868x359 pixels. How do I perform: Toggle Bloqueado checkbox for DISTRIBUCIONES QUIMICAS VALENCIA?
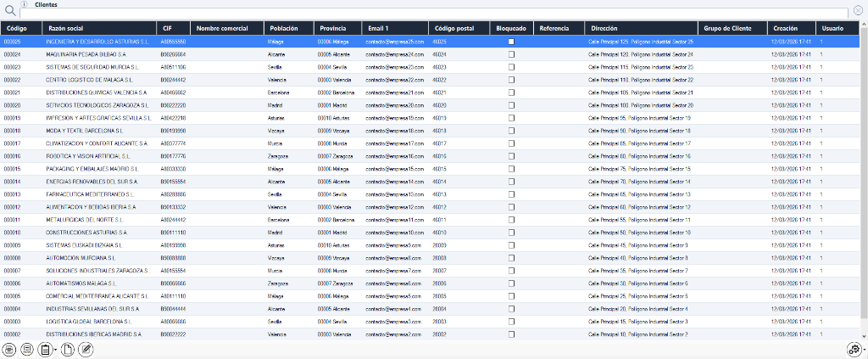coord(511,93)
